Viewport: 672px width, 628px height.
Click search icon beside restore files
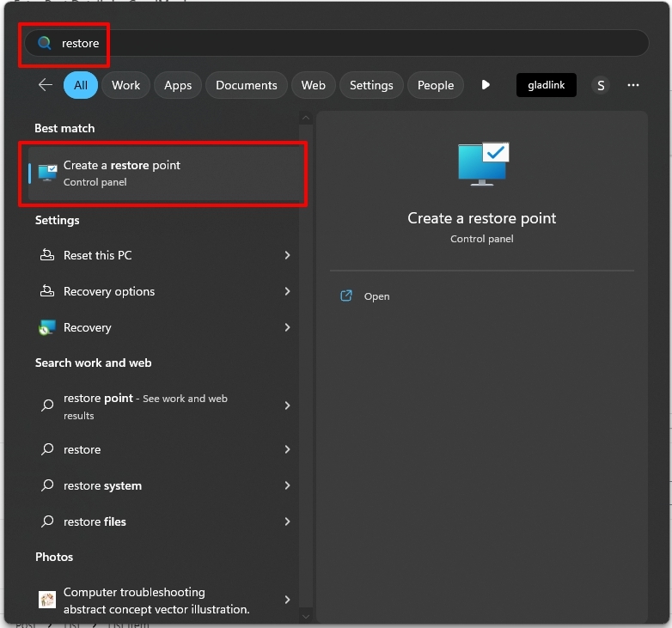47,521
